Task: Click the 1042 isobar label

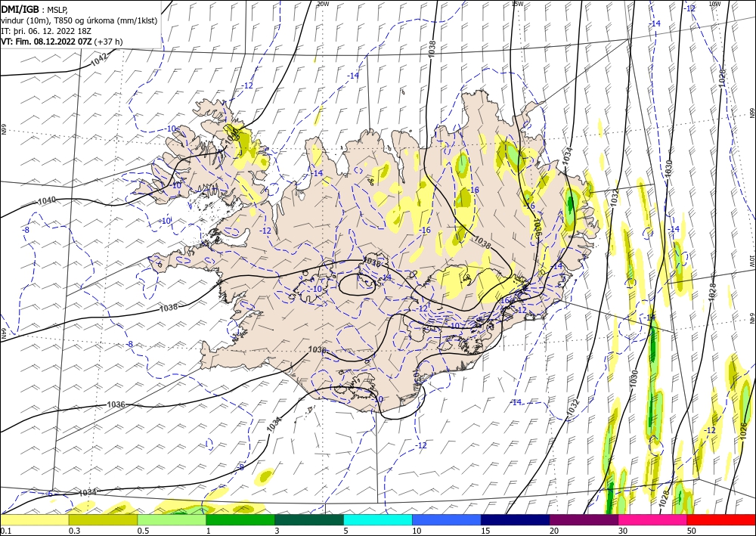Action: 99,59
